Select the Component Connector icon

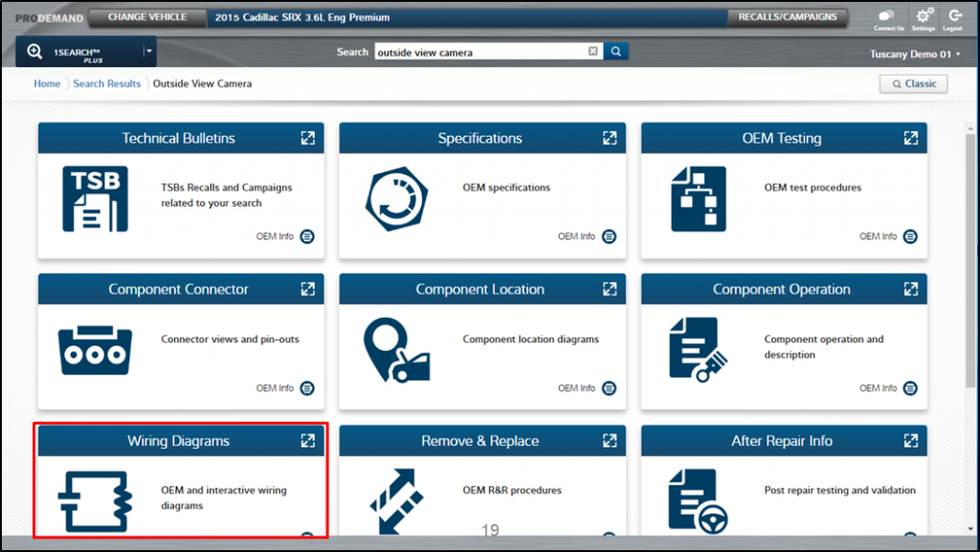tap(93, 350)
